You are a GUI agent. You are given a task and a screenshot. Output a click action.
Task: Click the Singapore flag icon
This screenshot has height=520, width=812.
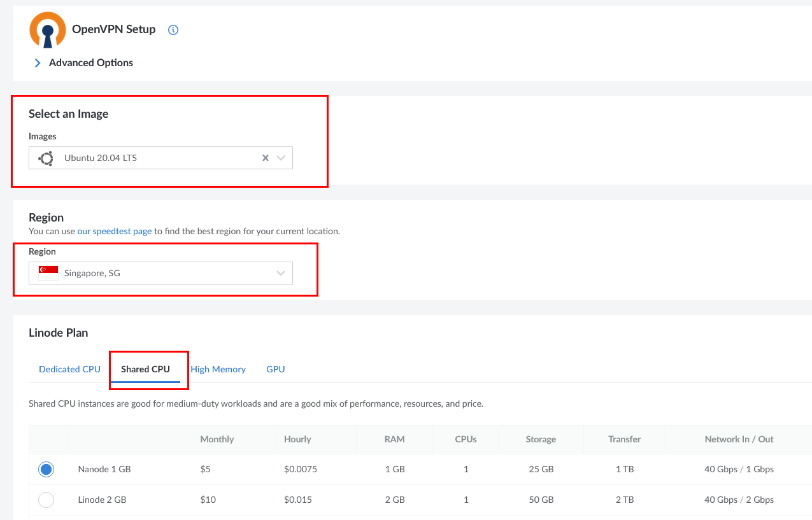click(48, 273)
